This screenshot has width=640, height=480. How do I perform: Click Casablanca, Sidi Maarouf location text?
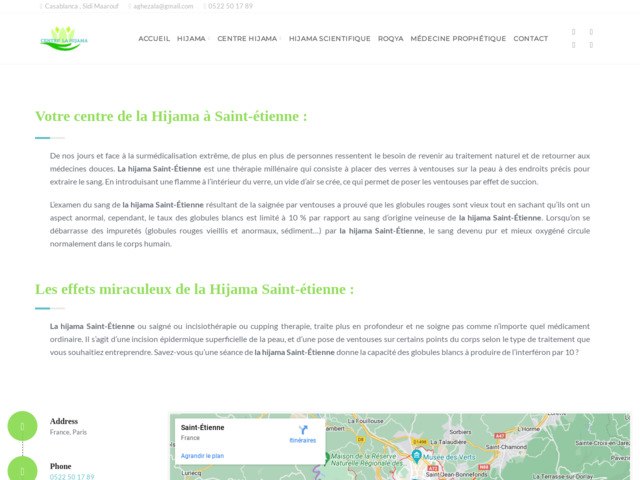pos(82,6)
